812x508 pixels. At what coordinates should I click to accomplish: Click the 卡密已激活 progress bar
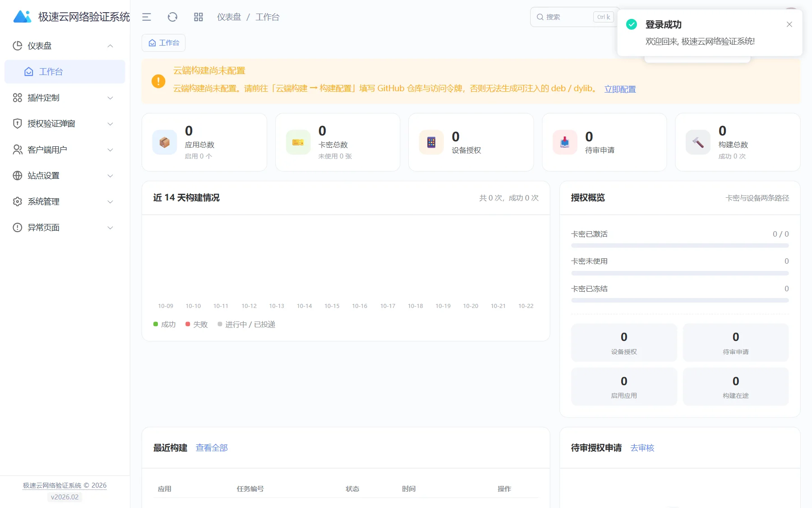[680, 246]
